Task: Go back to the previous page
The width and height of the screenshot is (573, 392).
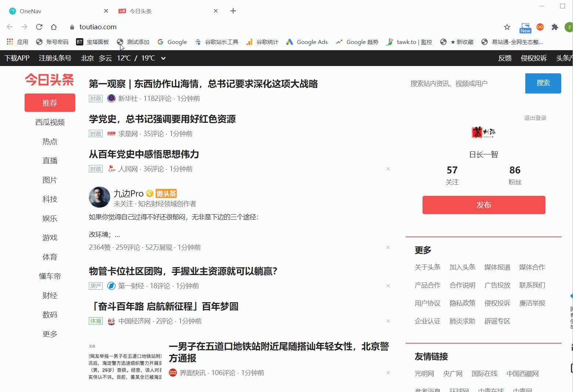Action: click(x=10, y=27)
